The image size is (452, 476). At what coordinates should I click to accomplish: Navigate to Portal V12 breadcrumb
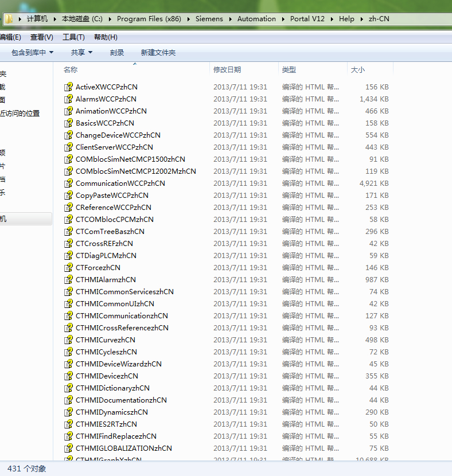point(307,19)
